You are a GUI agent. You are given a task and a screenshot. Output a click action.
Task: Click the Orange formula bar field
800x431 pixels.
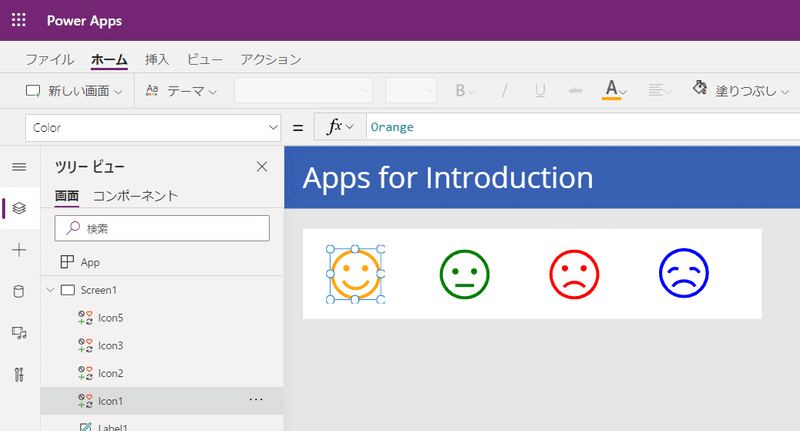[583, 126]
